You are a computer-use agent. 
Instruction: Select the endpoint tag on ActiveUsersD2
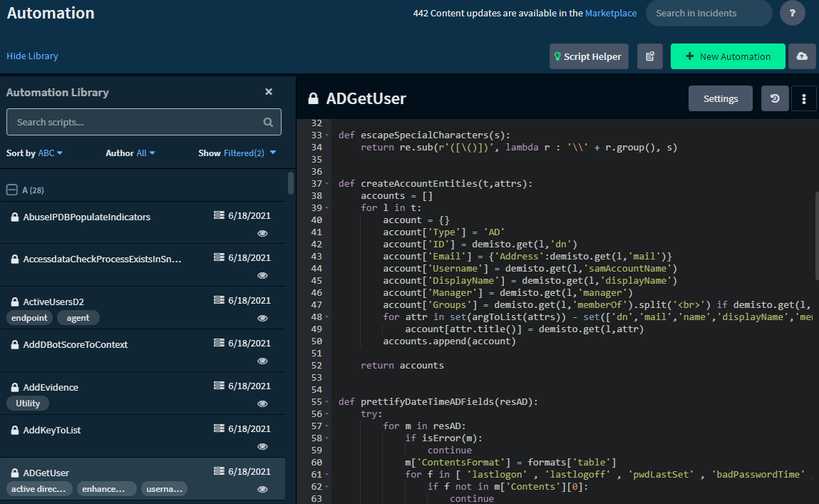click(29, 317)
